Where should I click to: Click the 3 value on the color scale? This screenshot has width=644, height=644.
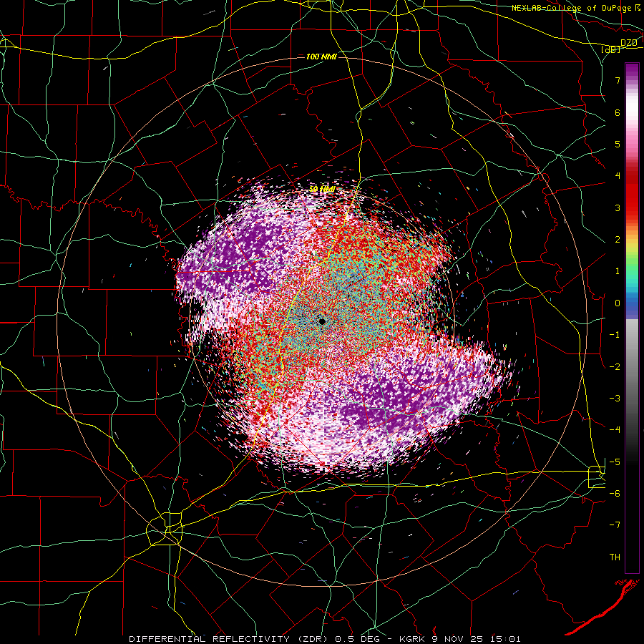[618, 208]
